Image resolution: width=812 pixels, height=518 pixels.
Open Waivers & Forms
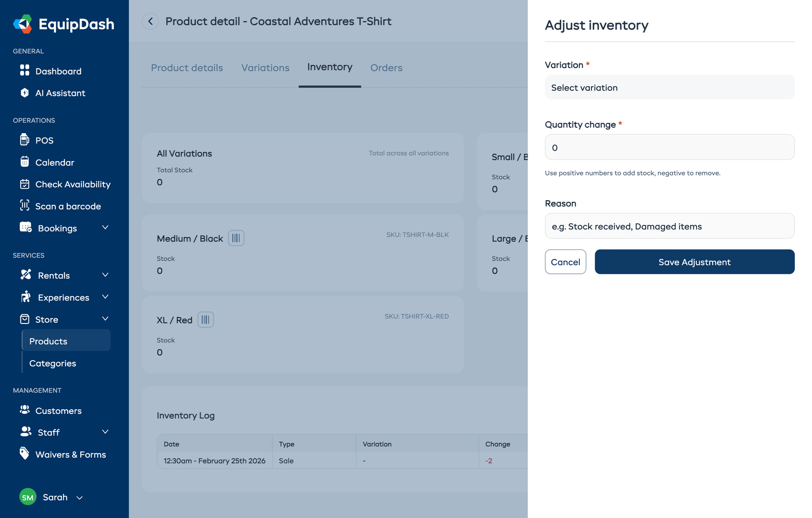coord(70,454)
